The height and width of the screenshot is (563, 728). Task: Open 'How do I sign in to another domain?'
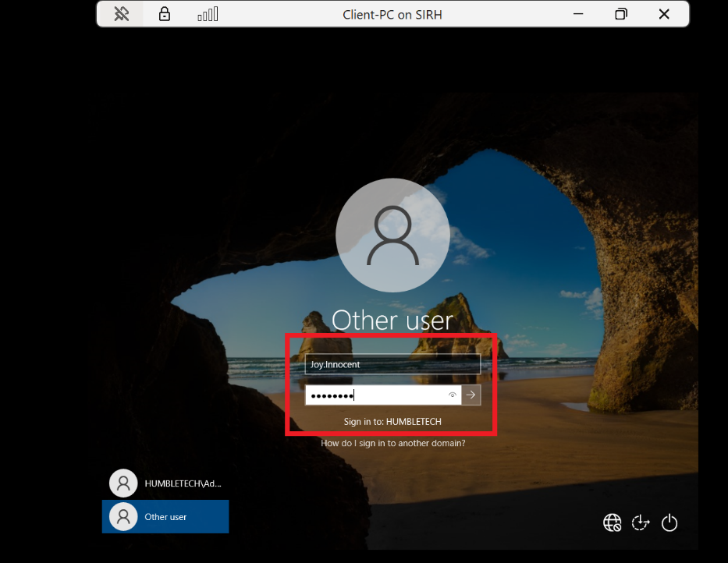point(392,443)
